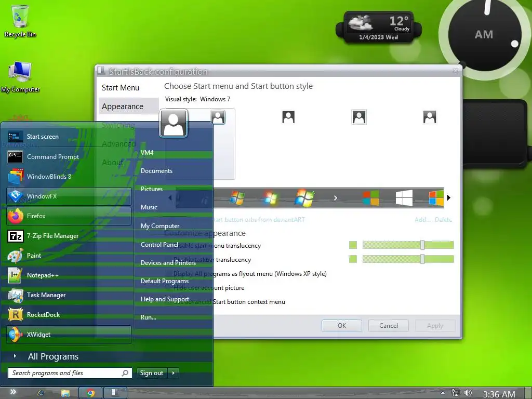This screenshot has width=532, height=399.
Task: Click the weather widget on desktop
Action: (379, 28)
